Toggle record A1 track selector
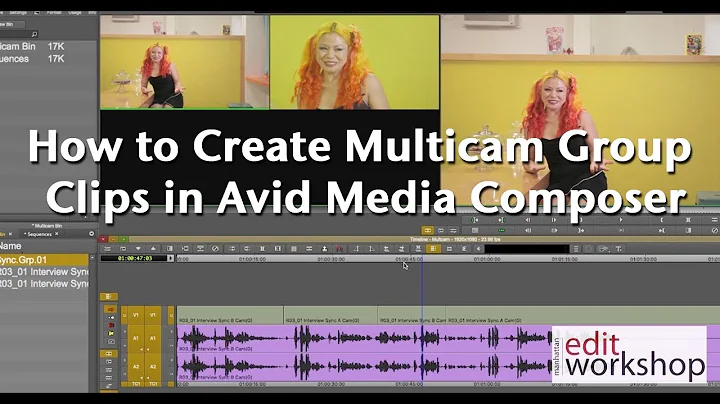 pos(152,338)
